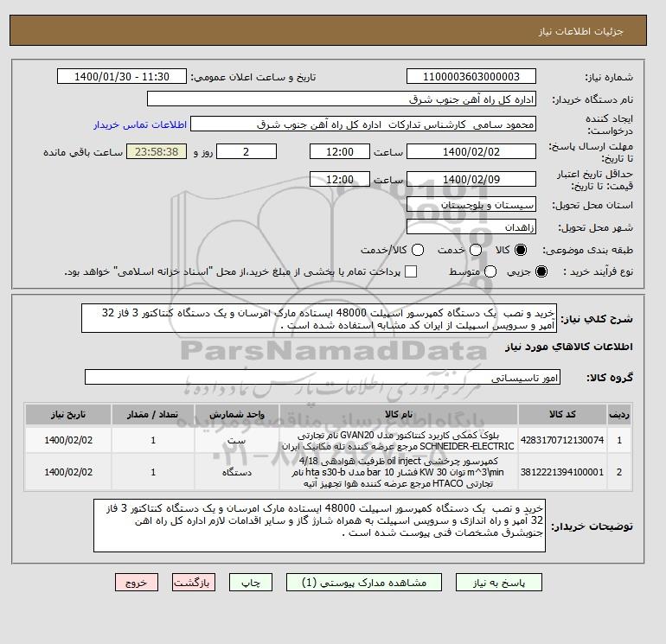Image resolution: width=666 pixels, height=644 pixels.
Task: Click the ردیف column header
Action: 618,414
